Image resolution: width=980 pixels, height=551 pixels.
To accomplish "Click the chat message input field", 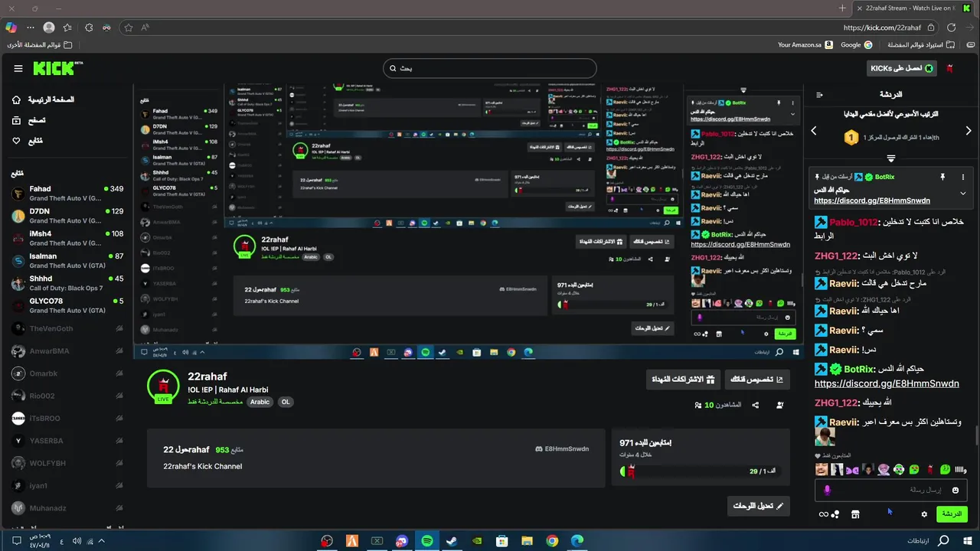I will click(x=891, y=490).
